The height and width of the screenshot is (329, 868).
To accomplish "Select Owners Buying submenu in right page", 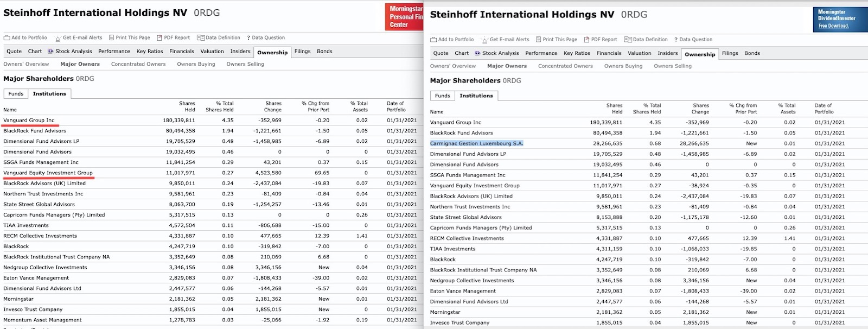I will pyautogui.click(x=623, y=66).
